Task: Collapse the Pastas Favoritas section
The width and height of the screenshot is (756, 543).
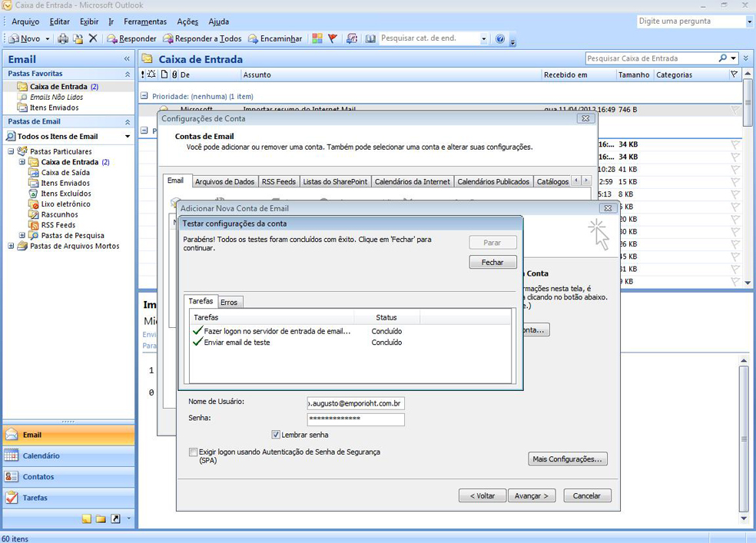Action: [x=128, y=74]
